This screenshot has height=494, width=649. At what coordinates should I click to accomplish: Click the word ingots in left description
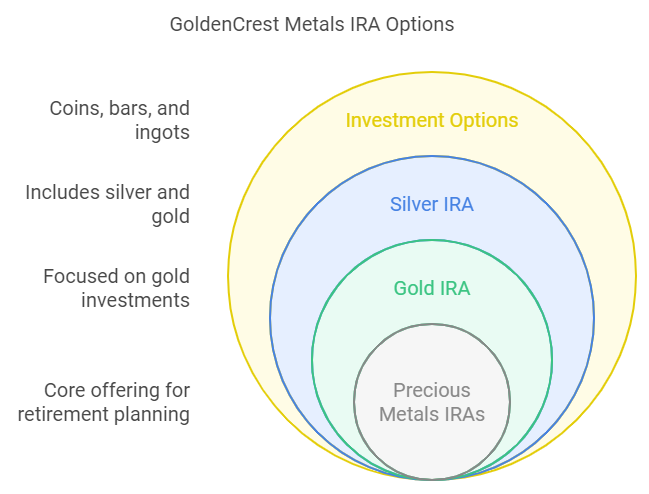click(162, 133)
